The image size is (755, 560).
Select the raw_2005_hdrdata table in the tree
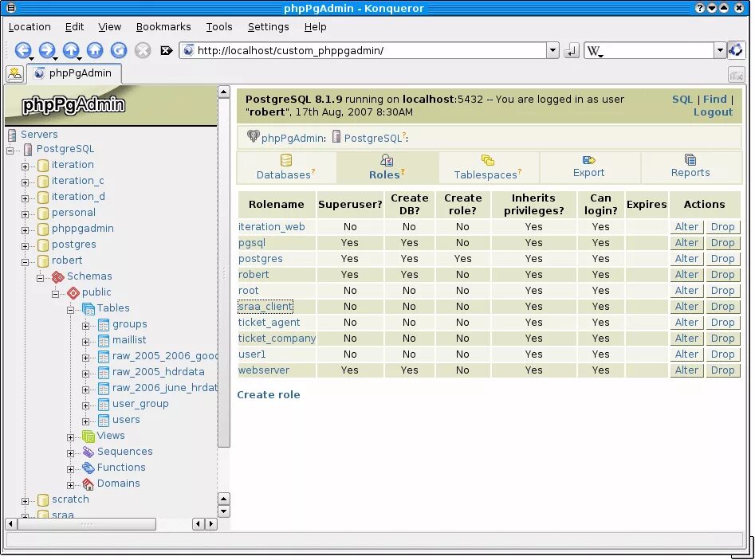[x=158, y=372]
